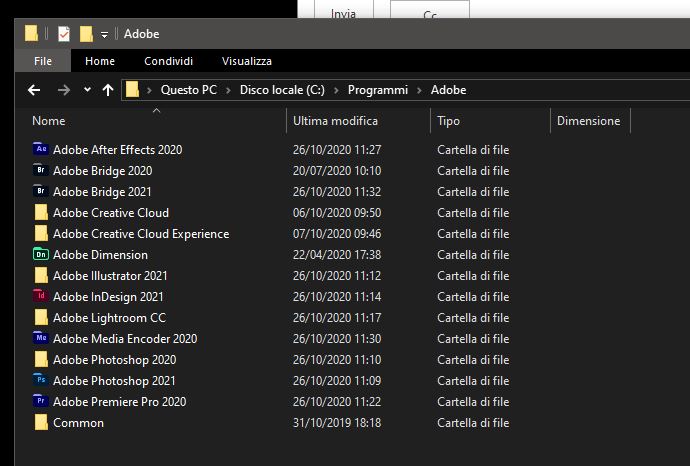This screenshot has height=466, width=690.
Task: Navigate to Questo PC in the breadcrumb
Action: pos(189,90)
